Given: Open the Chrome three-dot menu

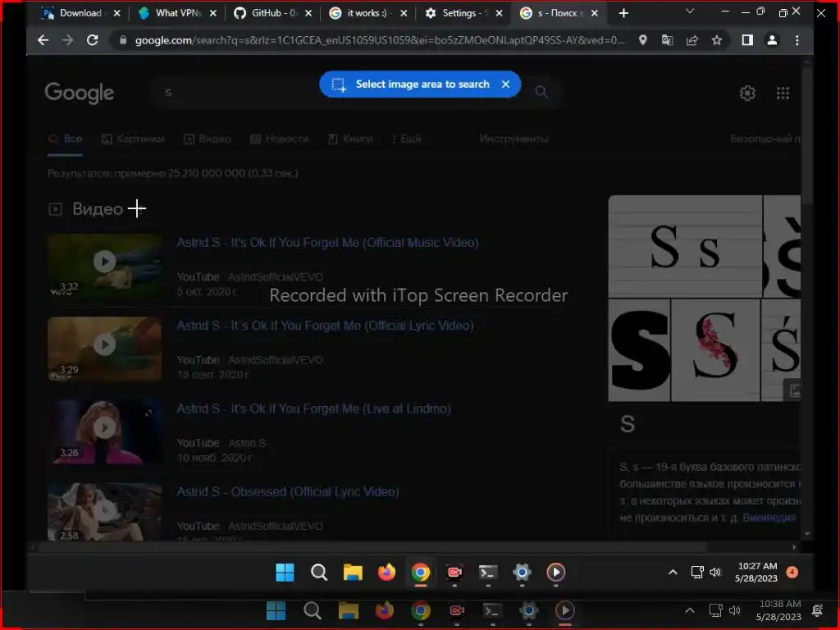Looking at the screenshot, I should pyautogui.click(x=797, y=40).
